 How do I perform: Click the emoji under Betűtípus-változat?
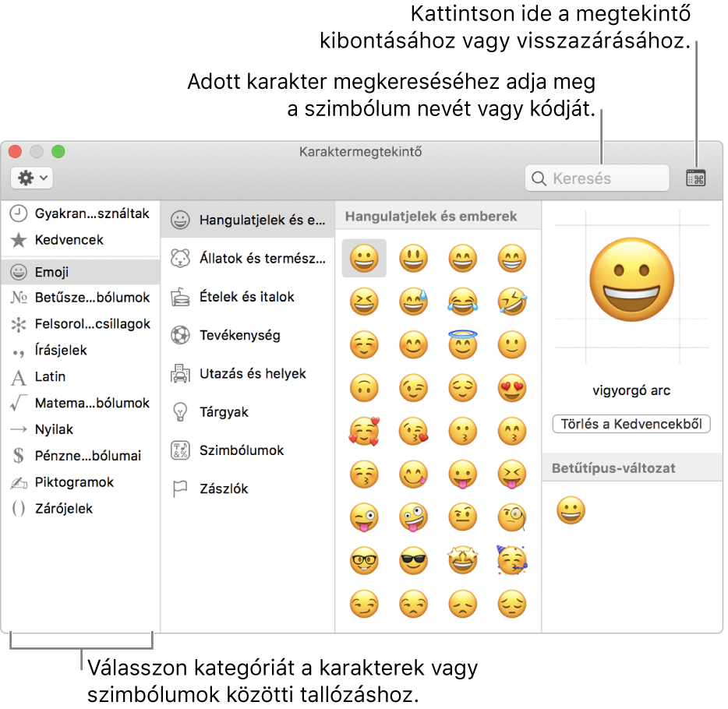click(571, 510)
